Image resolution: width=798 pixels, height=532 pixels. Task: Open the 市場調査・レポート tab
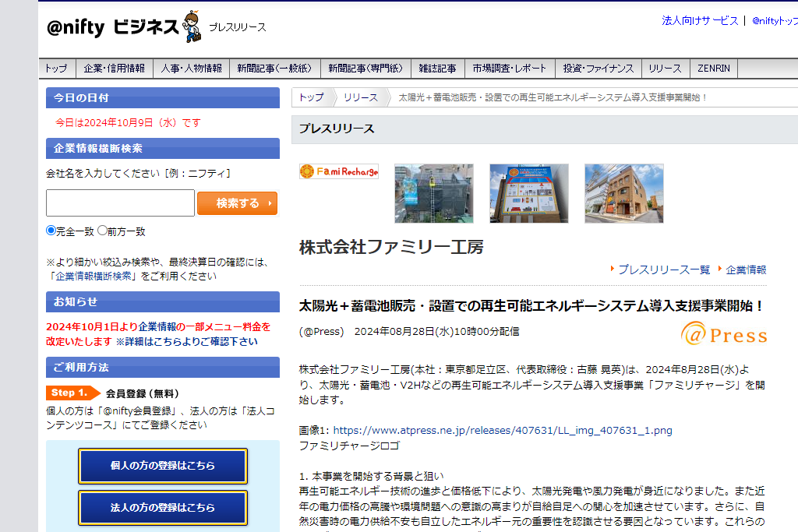510,69
